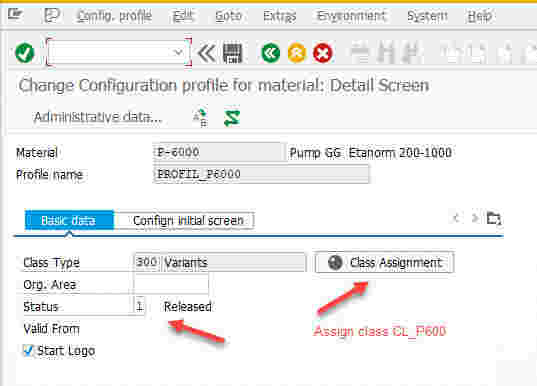Click the Administrative data button
This screenshot has width=537, height=386.
click(x=98, y=117)
